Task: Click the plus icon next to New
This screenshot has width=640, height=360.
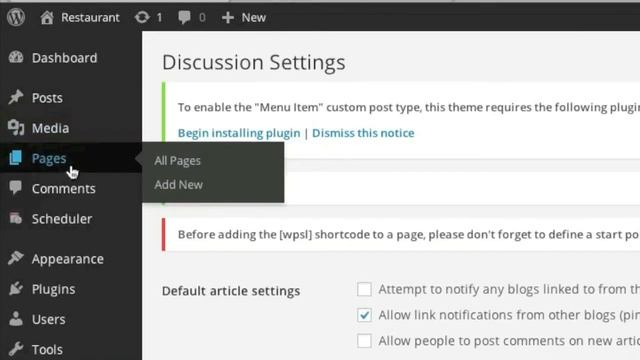Action: [x=227, y=18]
